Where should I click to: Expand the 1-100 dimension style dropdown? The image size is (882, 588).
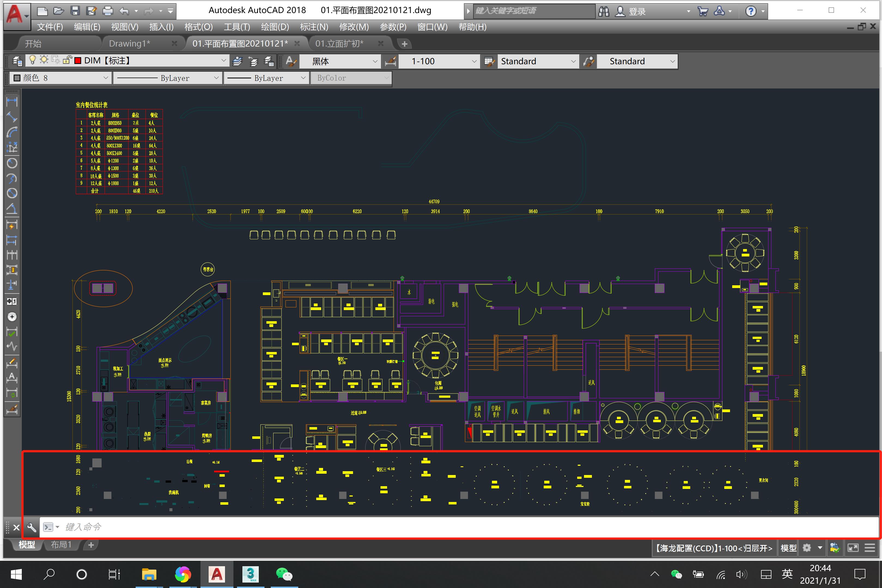point(474,61)
